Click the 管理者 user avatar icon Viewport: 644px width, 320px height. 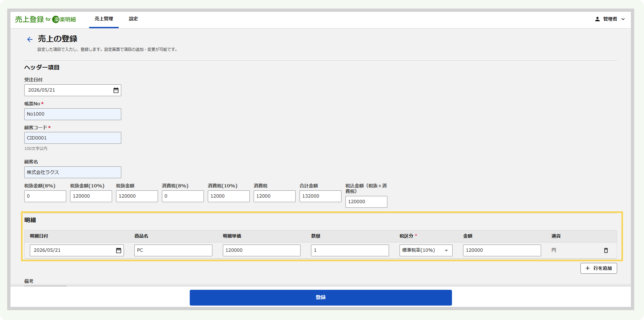coord(597,19)
